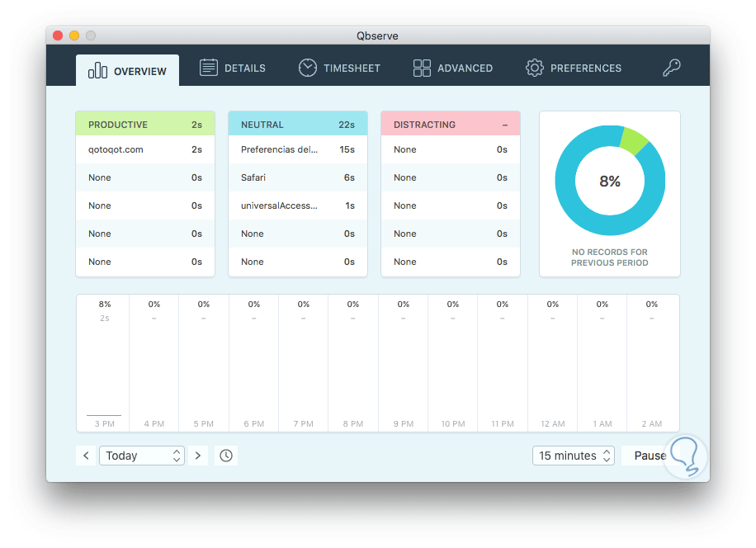The image size is (756, 548).
Task: Click the DISTRACTING column header
Action: [451, 124]
